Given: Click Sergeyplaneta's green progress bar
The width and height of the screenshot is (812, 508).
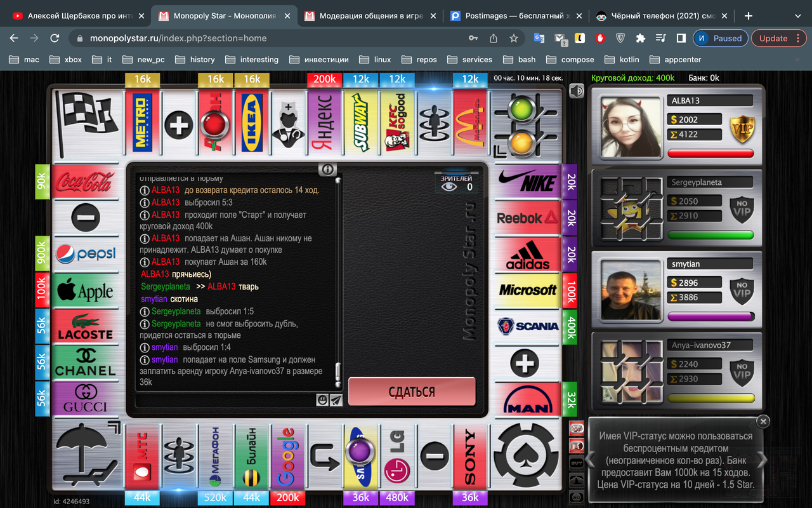Looking at the screenshot, I should coord(710,235).
